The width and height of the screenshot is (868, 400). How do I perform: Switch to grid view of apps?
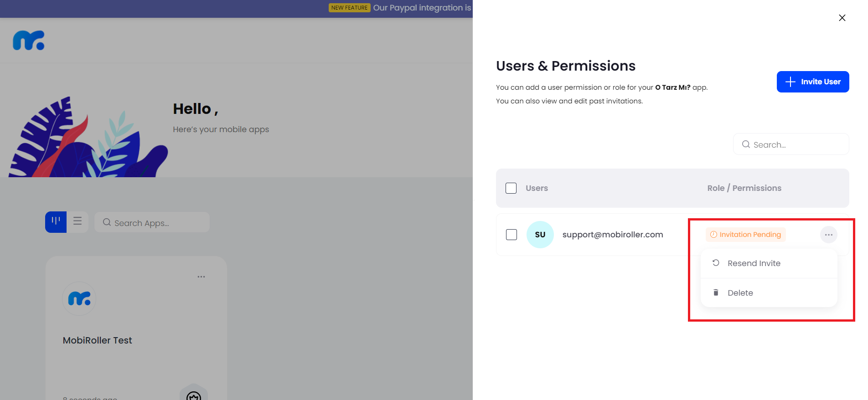pyautogui.click(x=56, y=222)
